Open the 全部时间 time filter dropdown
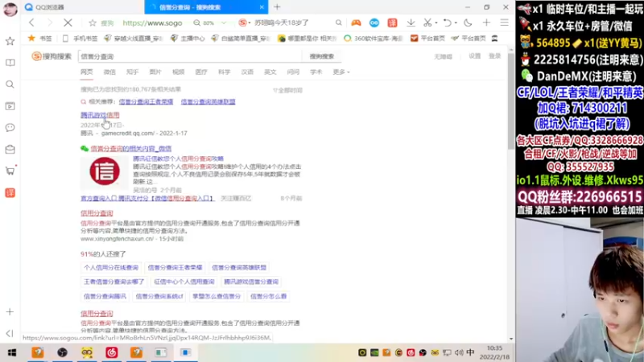The image size is (644, 362). tap(287, 90)
